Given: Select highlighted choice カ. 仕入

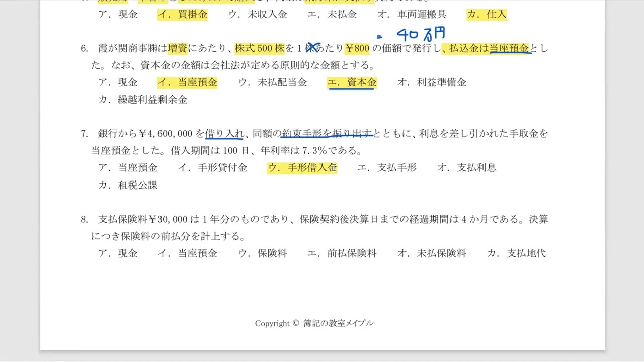Looking at the screenshot, I should (x=487, y=15).
